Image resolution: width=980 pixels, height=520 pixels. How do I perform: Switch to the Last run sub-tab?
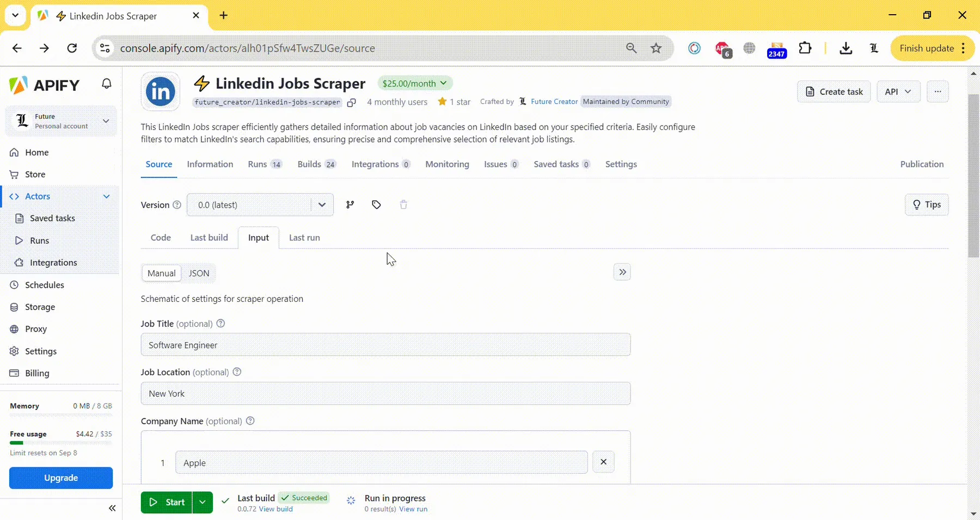tap(304, 238)
